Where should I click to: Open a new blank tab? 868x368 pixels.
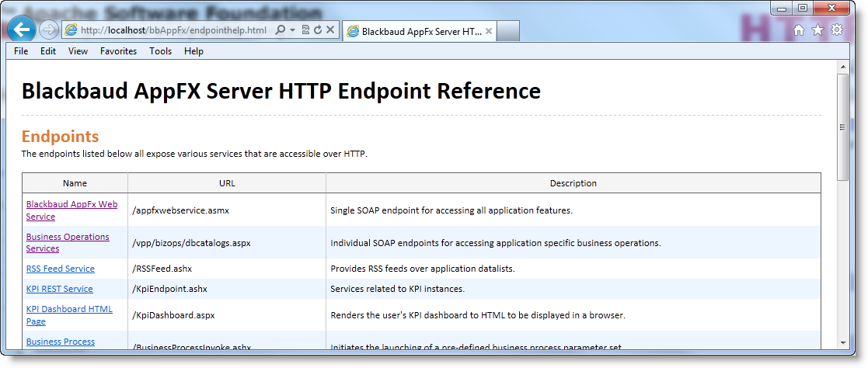tap(507, 32)
